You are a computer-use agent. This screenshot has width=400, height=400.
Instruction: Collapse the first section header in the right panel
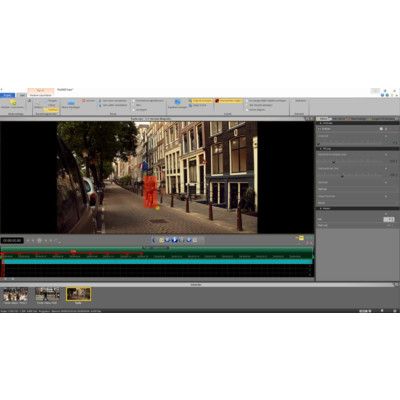[357, 123]
